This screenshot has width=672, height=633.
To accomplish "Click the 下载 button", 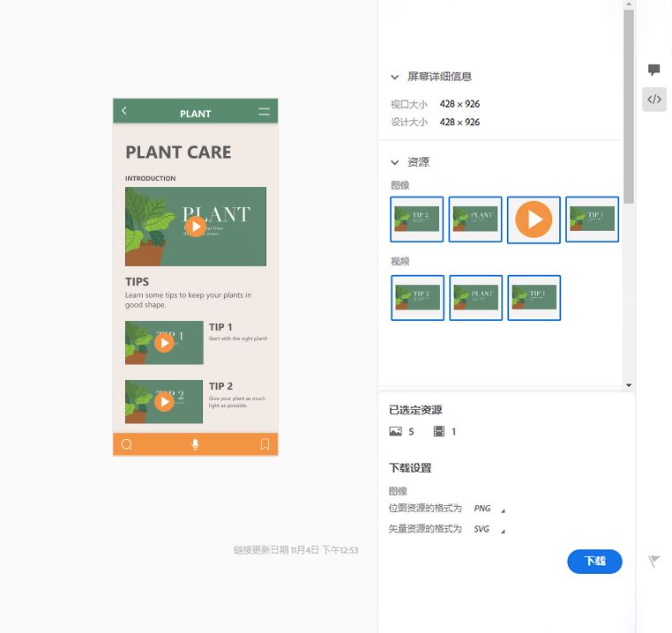I will [594, 562].
